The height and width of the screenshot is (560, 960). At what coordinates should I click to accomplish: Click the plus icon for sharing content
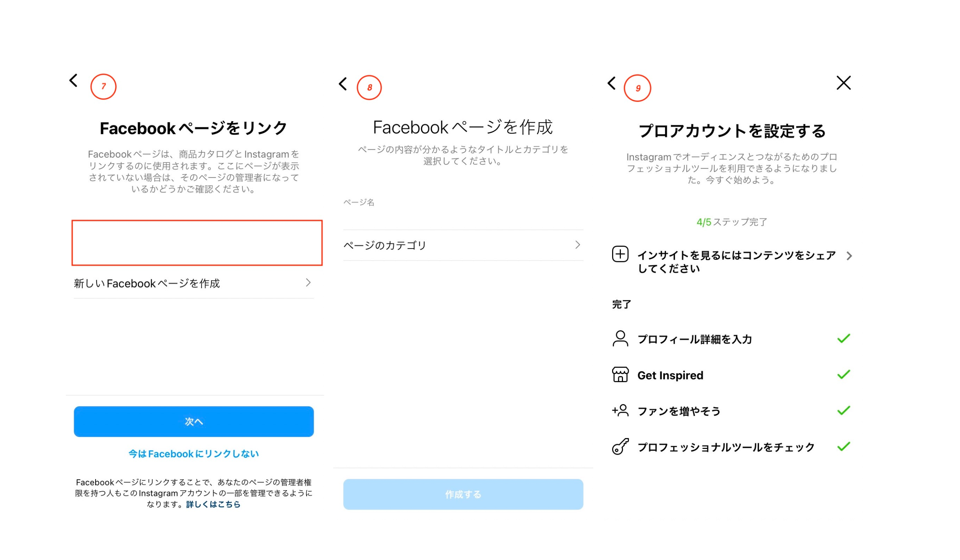[620, 254]
